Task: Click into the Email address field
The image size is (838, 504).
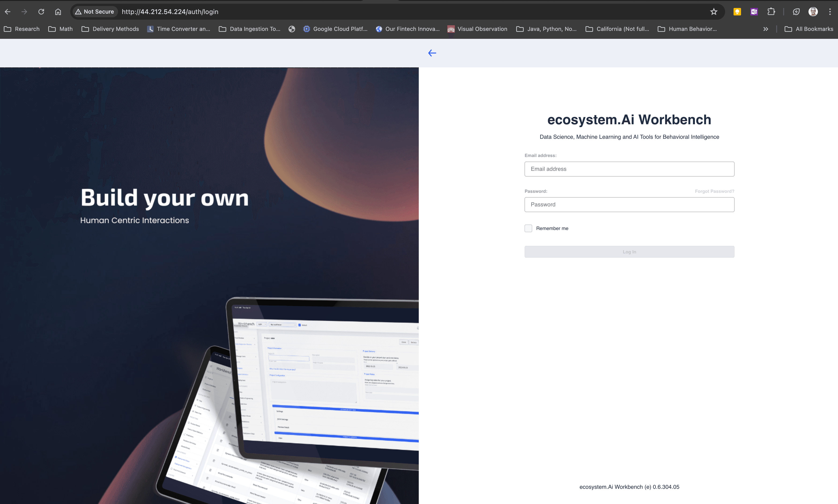Action: (629, 169)
